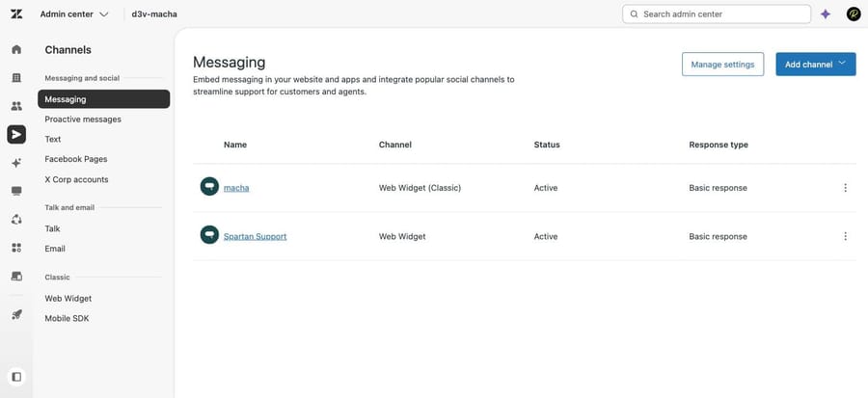This screenshot has height=398, width=868.
Task: Open X Corp accounts
Action: [76, 179]
